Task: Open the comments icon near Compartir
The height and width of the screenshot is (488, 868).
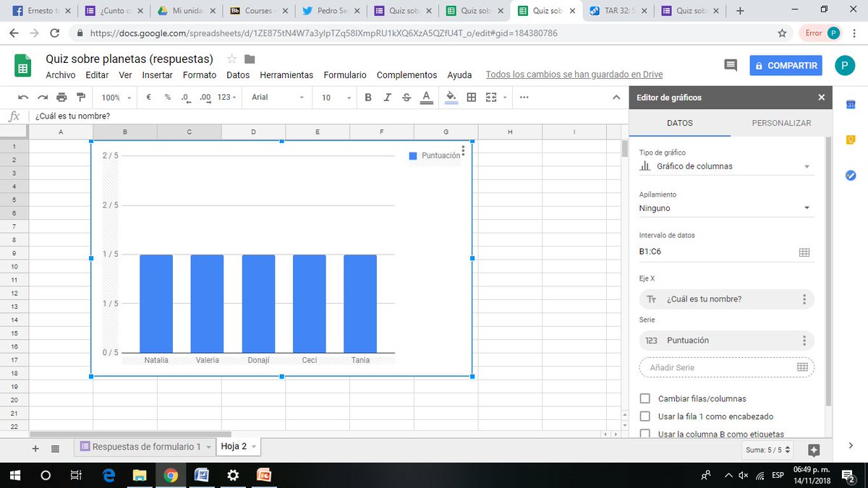Action: tap(731, 65)
